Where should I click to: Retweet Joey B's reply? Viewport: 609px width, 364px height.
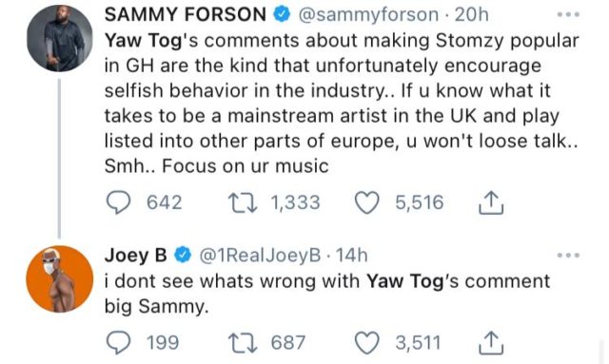click(x=243, y=343)
